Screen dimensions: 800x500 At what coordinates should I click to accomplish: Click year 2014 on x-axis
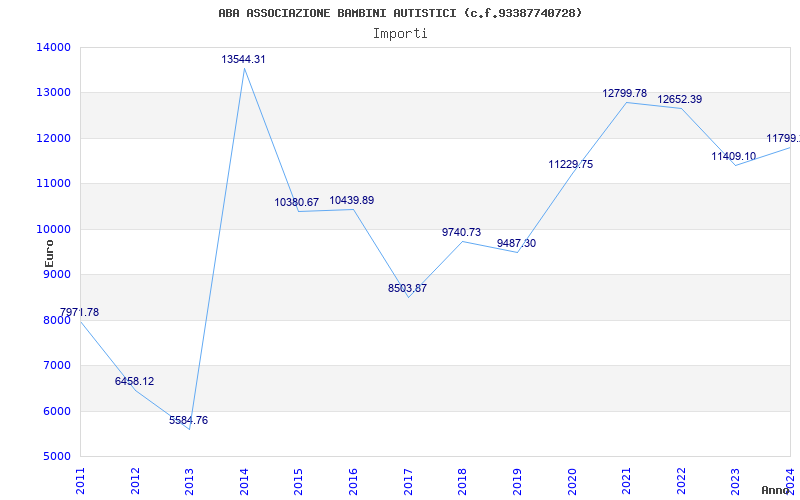(x=244, y=482)
